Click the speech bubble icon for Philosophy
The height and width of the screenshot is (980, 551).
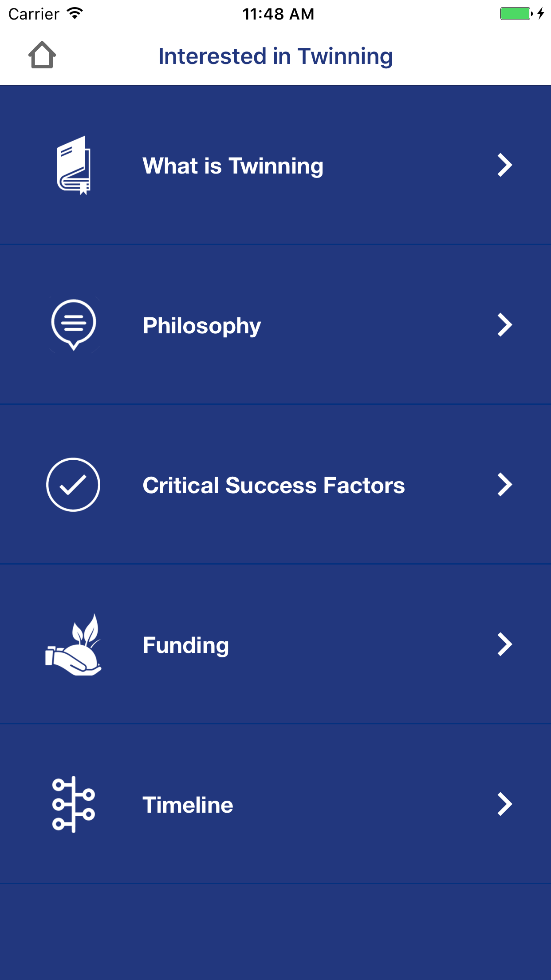74,324
